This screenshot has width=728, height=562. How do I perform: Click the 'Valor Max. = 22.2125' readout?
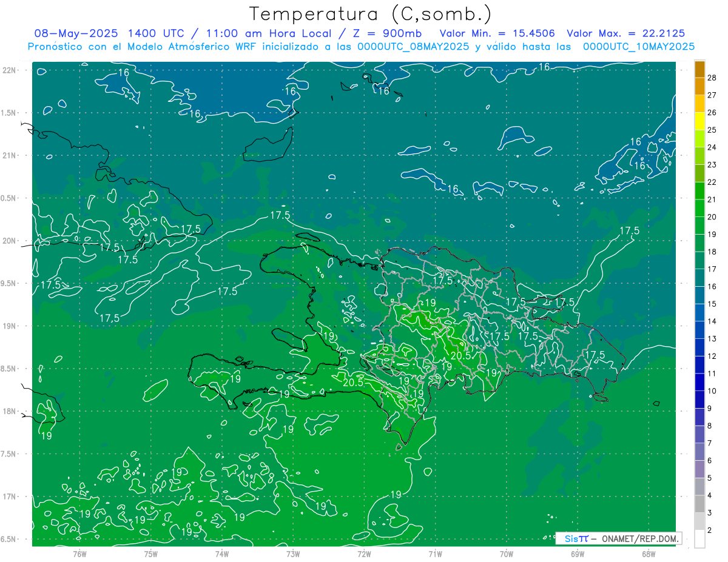click(x=626, y=33)
